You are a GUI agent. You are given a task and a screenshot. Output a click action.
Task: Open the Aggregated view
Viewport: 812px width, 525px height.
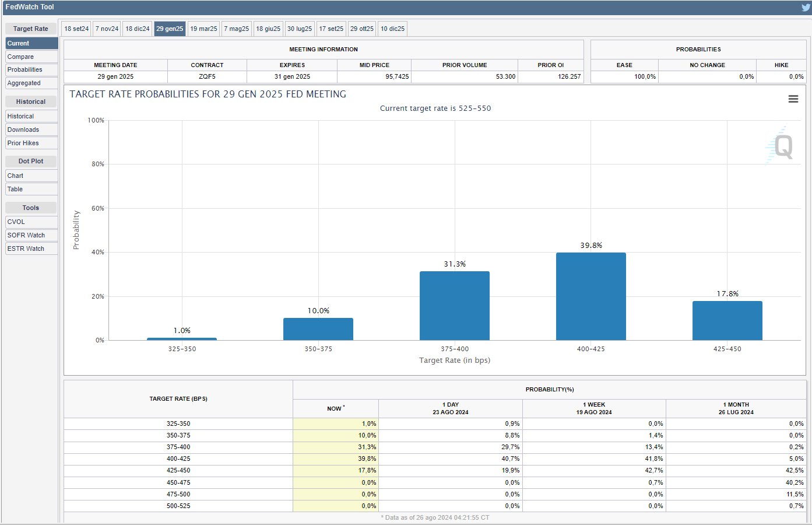click(x=31, y=83)
